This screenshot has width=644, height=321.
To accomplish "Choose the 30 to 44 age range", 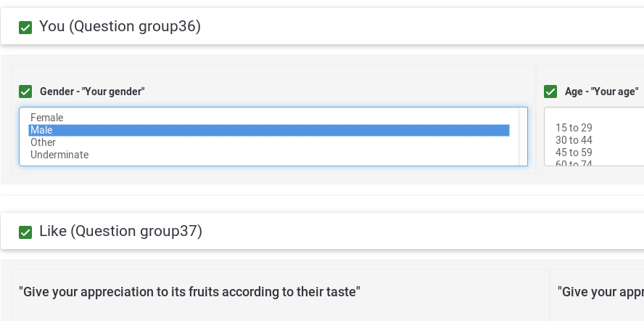I will 574,140.
